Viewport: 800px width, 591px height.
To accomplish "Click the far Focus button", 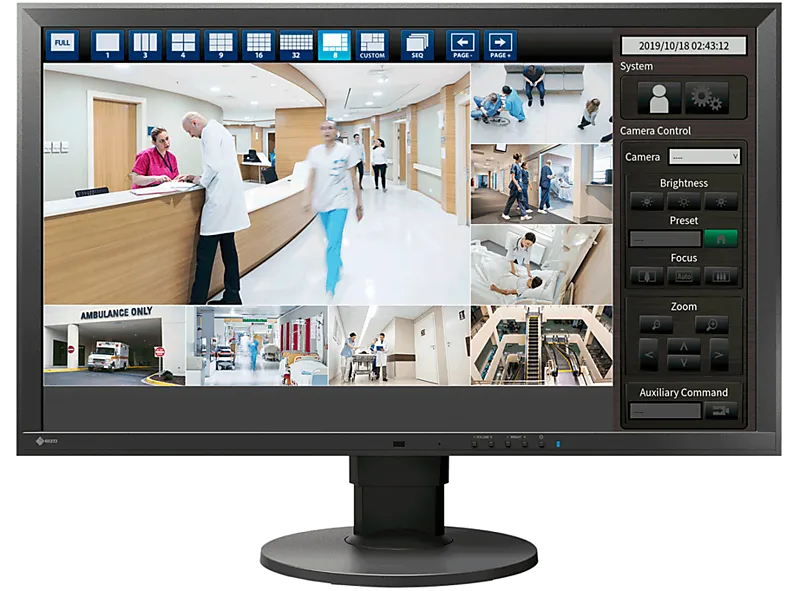I will (721, 276).
